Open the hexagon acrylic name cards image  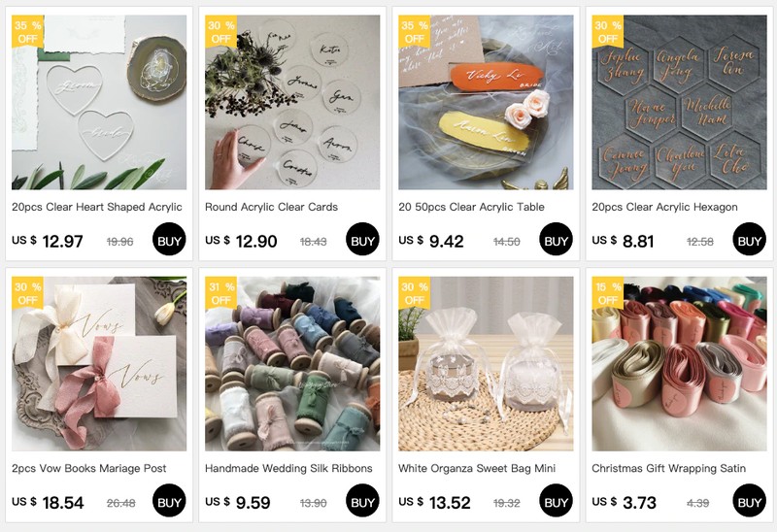(x=679, y=103)
